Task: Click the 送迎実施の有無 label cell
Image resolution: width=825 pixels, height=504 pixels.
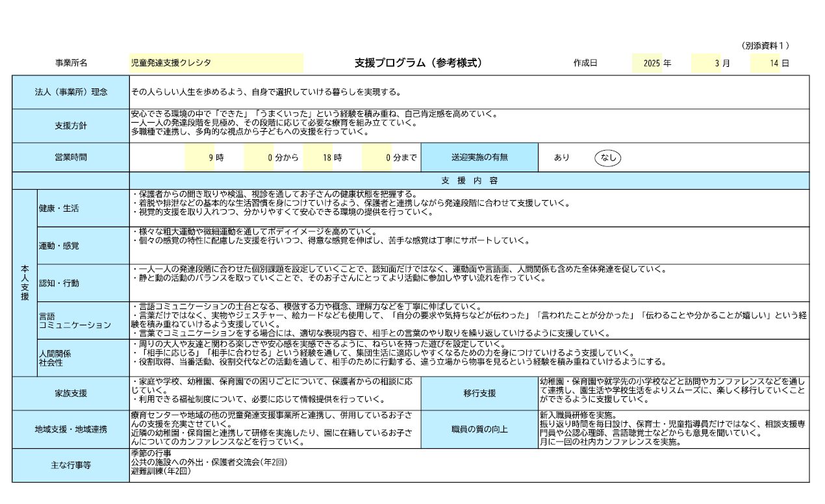Action: click(479, 158)
